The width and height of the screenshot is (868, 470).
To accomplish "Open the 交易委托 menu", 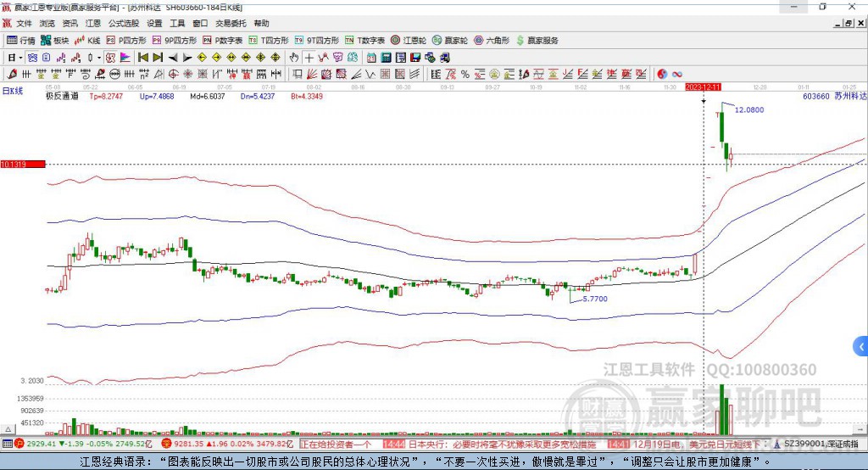I will (x=231, y=23).
